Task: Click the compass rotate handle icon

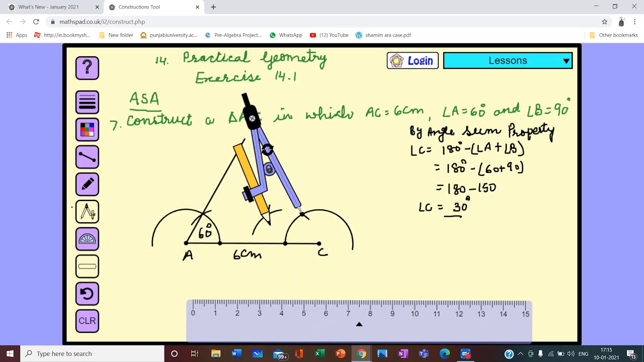Action: [267, 149]
